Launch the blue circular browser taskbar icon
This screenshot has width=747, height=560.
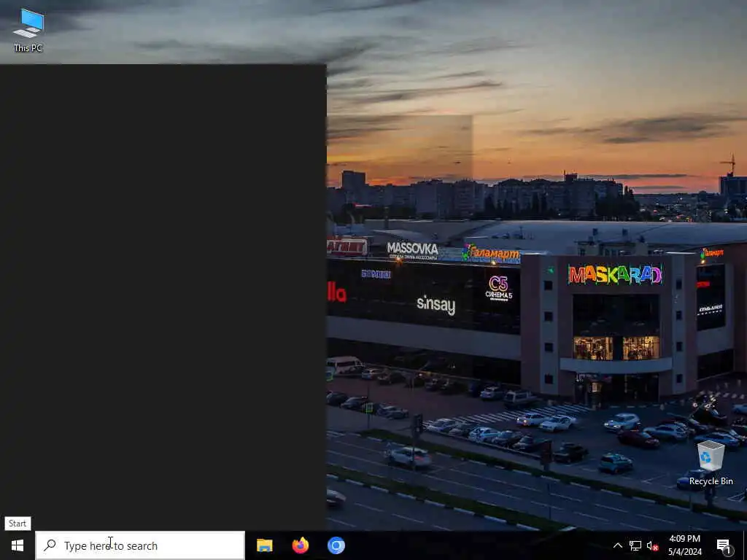(x=336, y=545)
